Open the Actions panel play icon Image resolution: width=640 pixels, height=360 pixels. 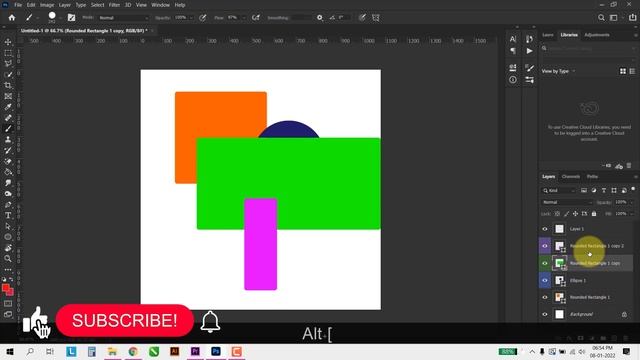[x=529, y=51]
